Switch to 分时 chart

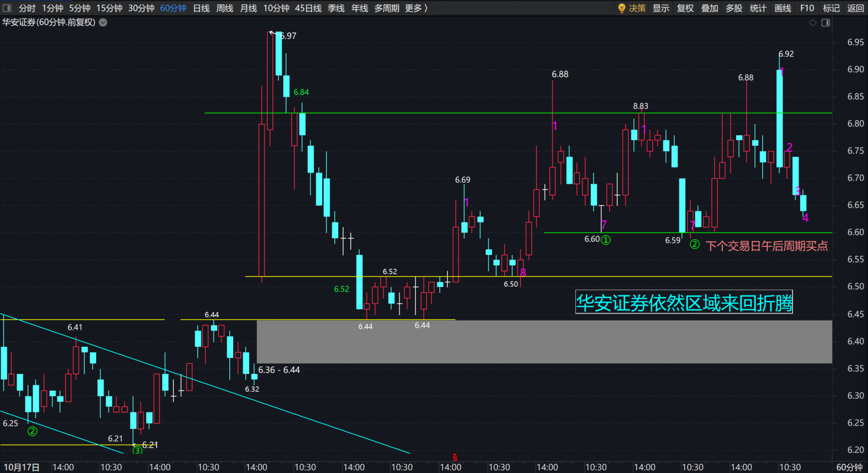tap(27, 8)
